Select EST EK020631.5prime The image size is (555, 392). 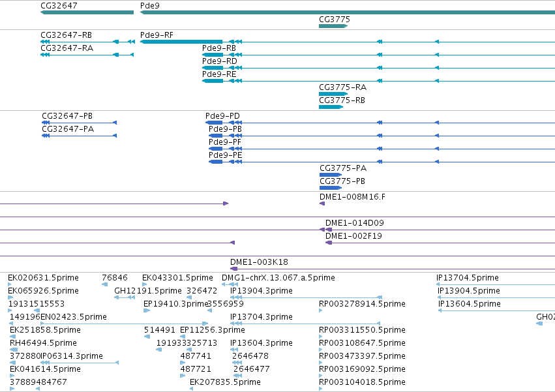43,278
